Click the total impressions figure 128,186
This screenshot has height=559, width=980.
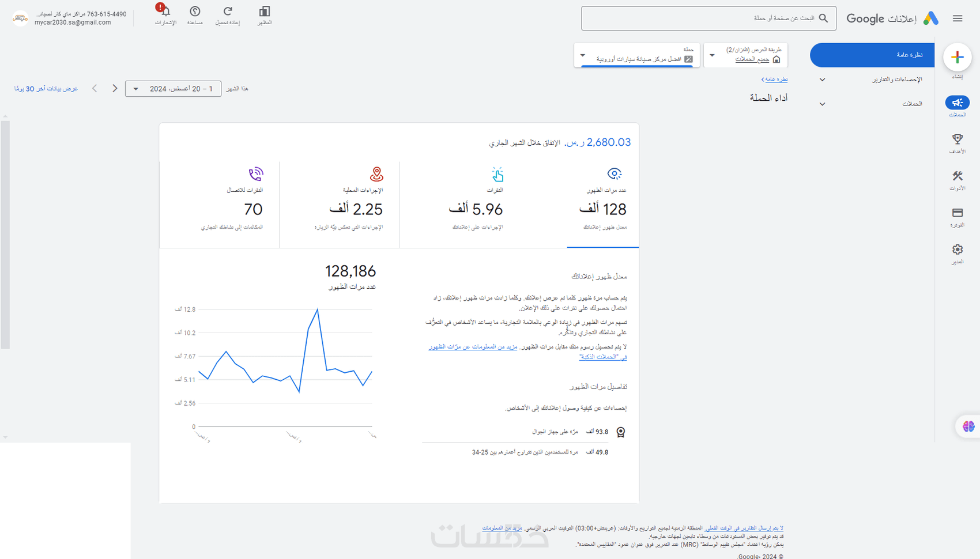(350, 271)
